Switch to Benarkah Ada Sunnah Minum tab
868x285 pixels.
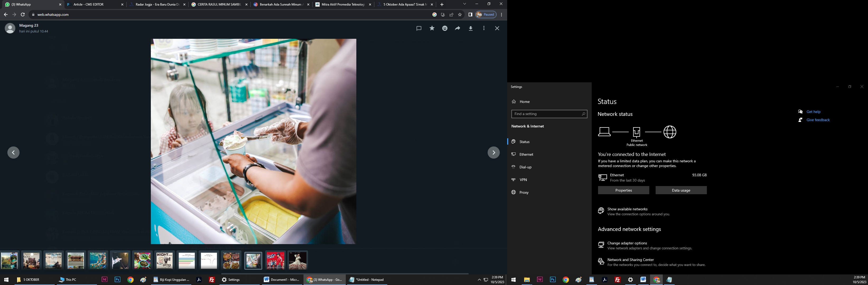281,4
